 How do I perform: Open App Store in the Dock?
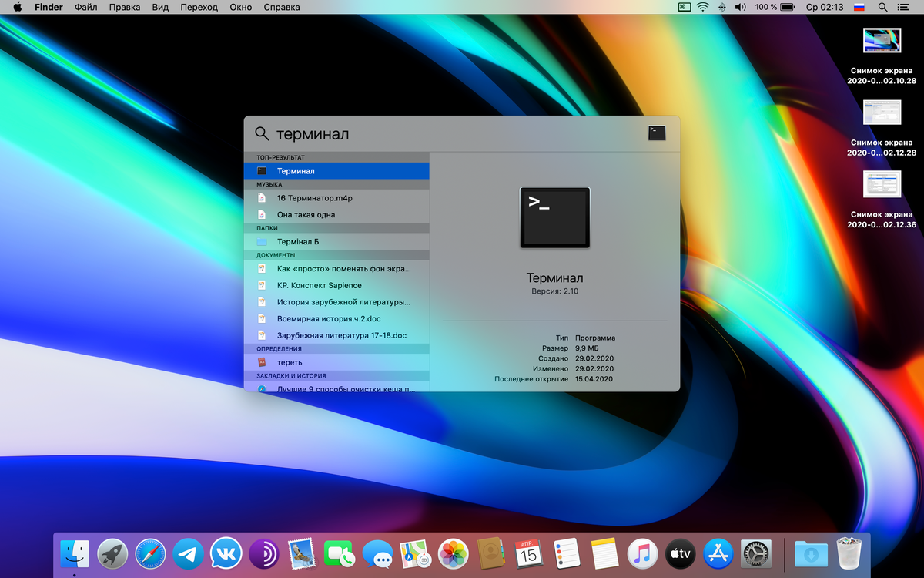(x=718, y=553)
